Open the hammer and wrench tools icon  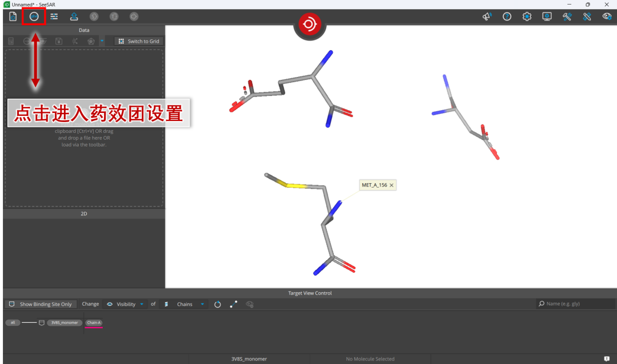coord(567,17)
